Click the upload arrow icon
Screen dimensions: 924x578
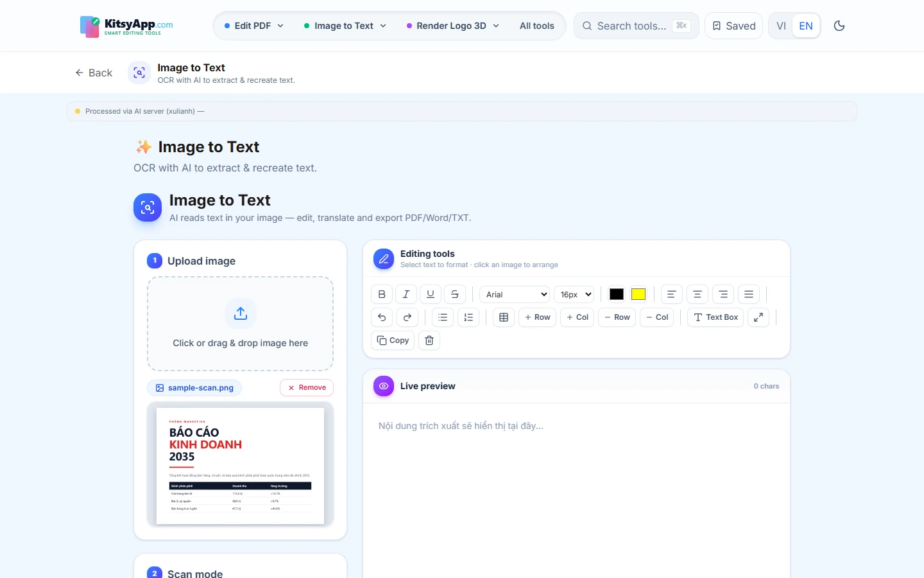[241, 313]
